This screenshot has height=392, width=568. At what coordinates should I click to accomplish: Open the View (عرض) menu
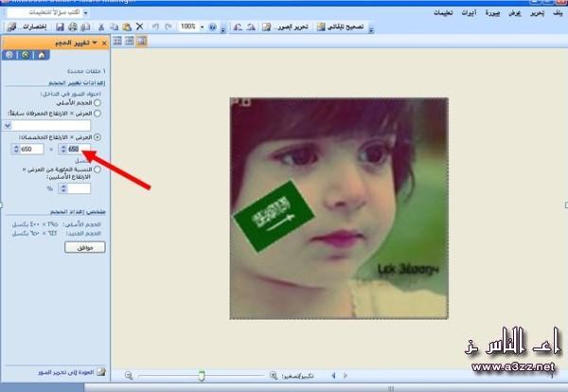(x=515, y=13)
